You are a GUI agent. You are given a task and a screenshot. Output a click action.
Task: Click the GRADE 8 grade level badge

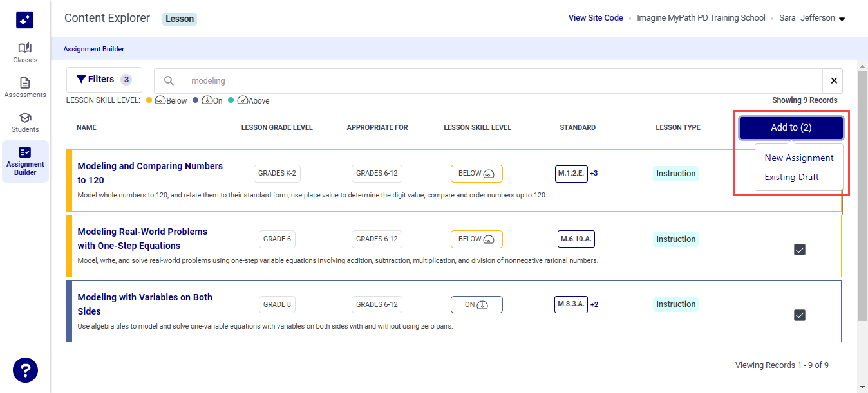click(277, 305)
